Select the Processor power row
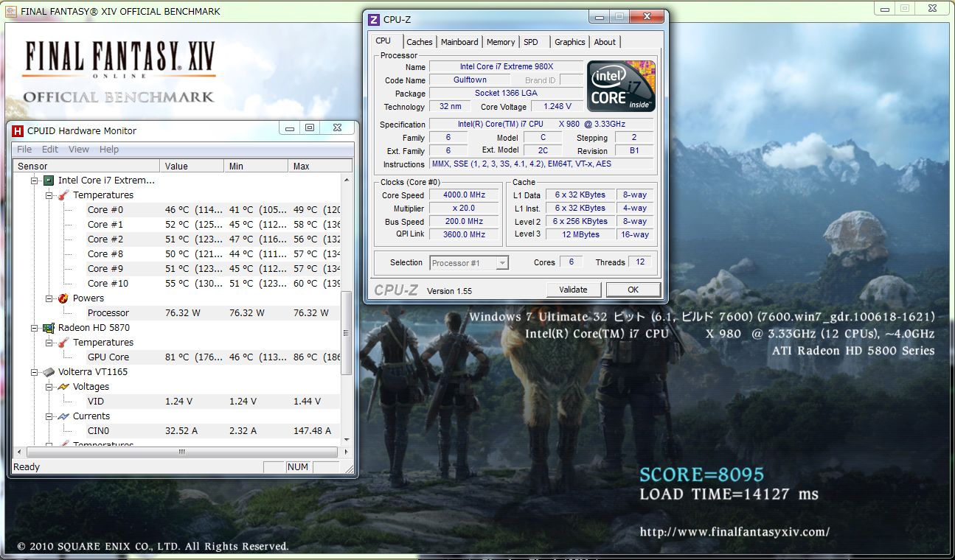Viewport: 955px width, 560px height. click(x=177, y=313)
